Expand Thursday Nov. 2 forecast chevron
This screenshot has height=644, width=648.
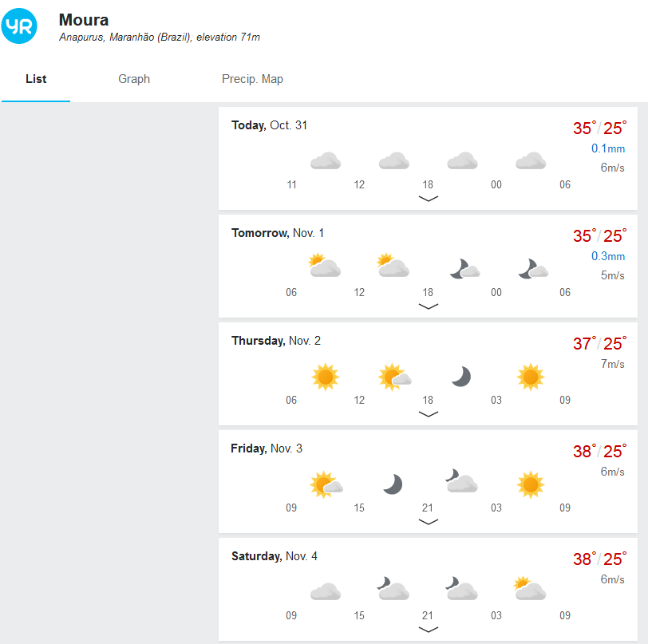[x=429, y=414]
